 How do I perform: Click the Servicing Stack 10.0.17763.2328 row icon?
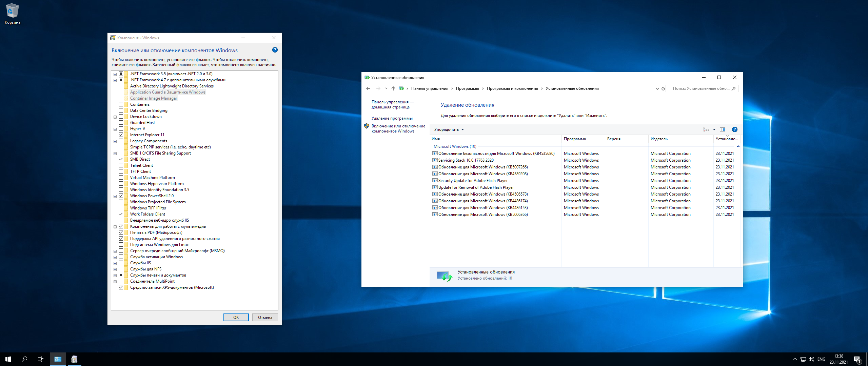point(435,160)
